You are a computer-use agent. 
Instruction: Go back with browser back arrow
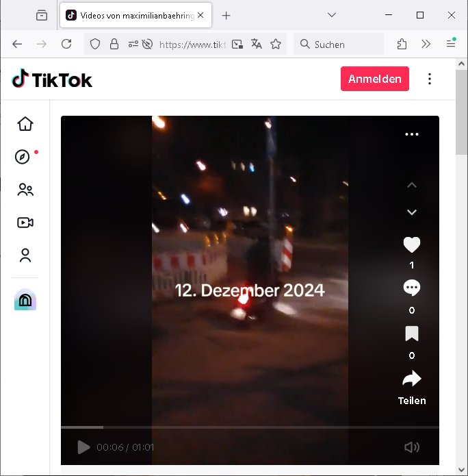click(17, 45)
